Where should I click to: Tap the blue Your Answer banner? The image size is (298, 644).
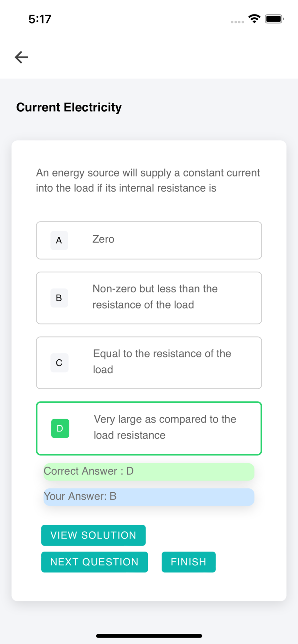[x=149, y=497]
